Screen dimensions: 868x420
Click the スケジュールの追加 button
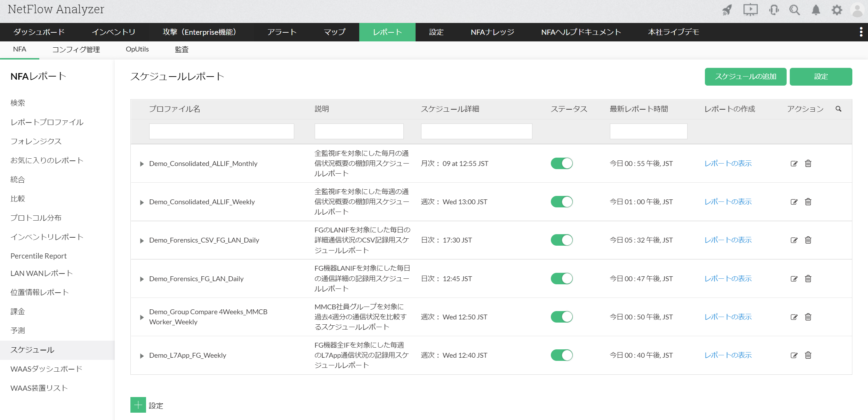(x=745, y=77)
